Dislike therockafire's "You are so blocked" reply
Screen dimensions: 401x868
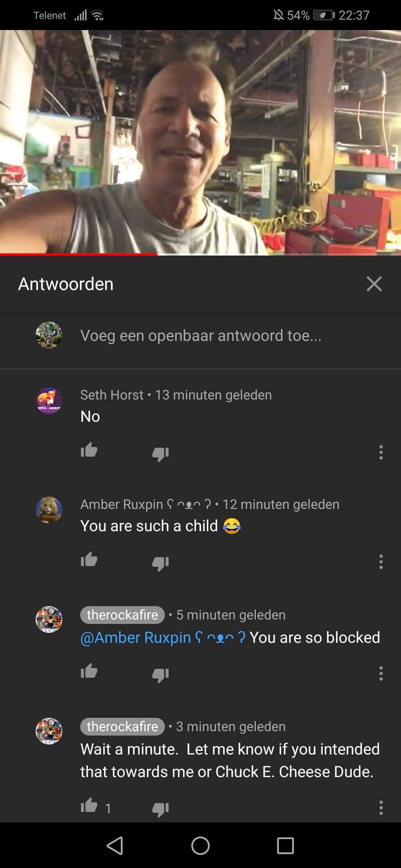(x=160, y=675)
